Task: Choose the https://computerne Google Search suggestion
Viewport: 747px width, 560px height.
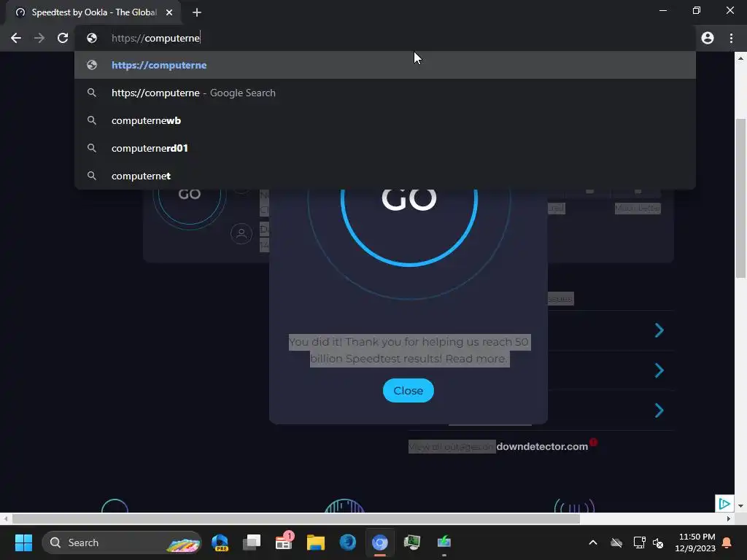Action: point(385,93)
